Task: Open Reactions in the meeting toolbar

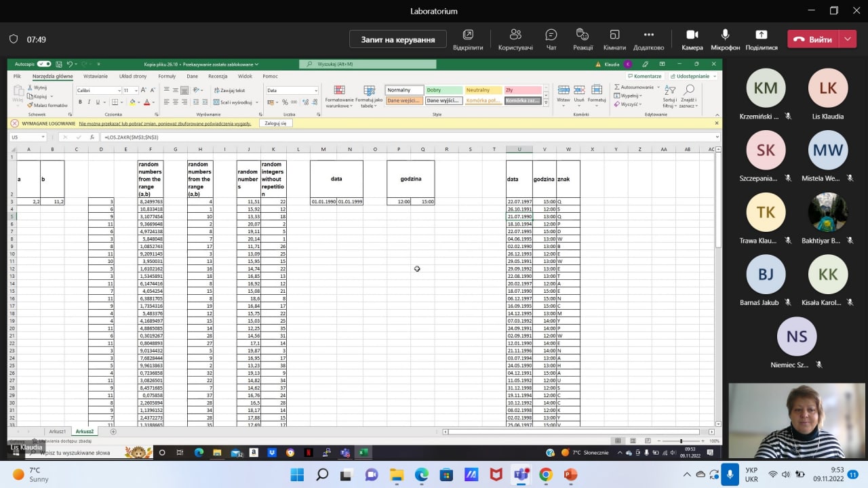Action: tap(583, 39)
